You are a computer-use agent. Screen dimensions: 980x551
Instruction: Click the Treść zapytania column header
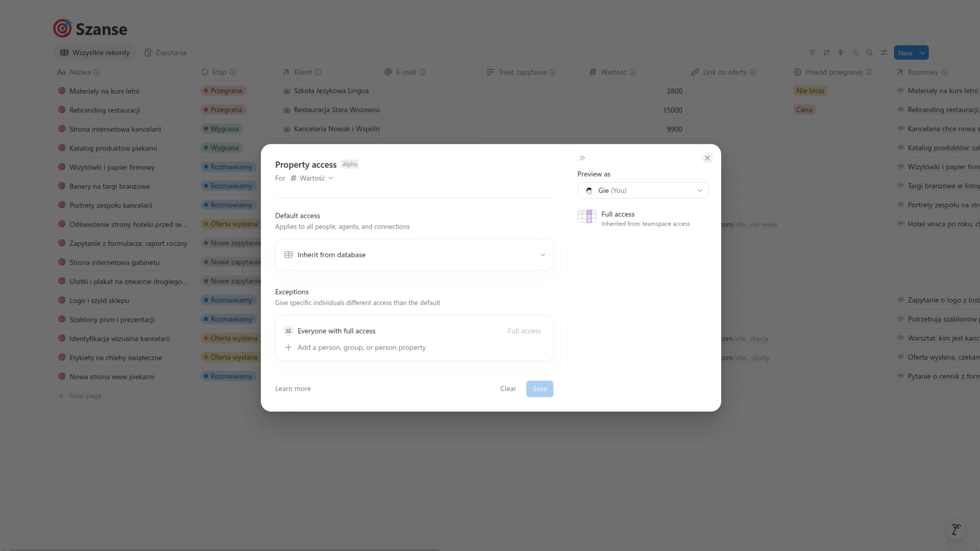point(522,72)
